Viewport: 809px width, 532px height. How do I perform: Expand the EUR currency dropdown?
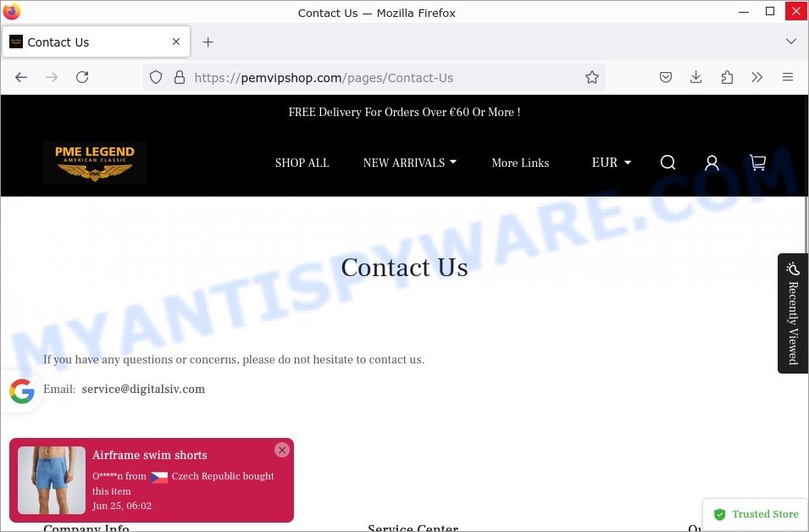tap(612, 163)
